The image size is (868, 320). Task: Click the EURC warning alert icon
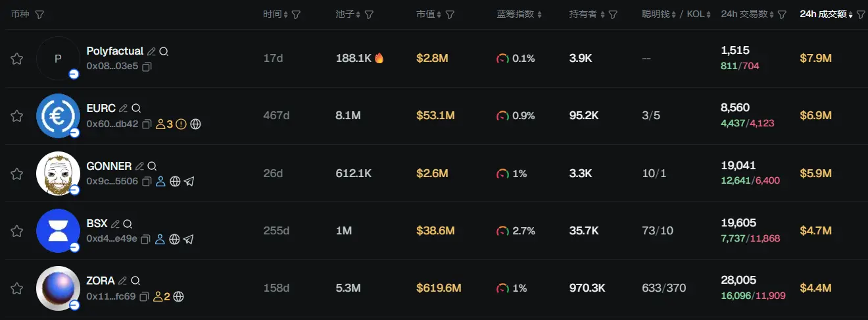click(181, 124)
